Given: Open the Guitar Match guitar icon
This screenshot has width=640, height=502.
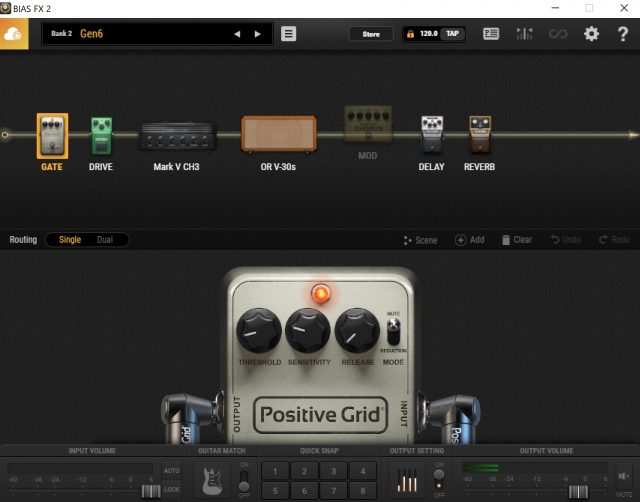Looking at the screenshot, I should [x=212, y=480].
